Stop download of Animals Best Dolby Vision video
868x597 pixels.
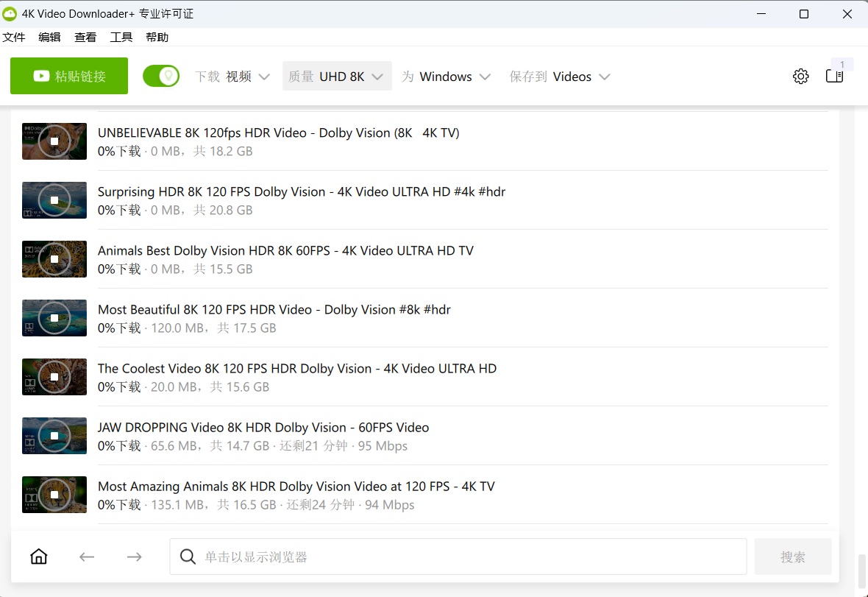[x=54, y=259]
